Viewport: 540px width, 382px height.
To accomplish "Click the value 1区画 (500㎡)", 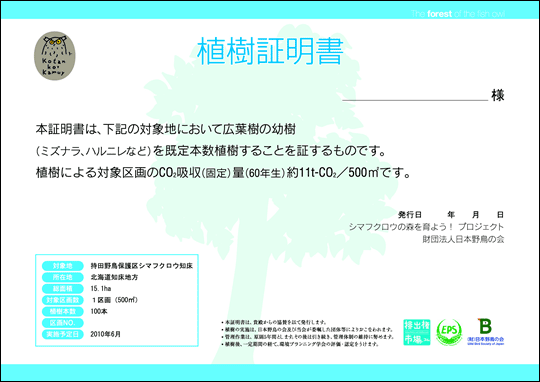I will click(115, 300).
